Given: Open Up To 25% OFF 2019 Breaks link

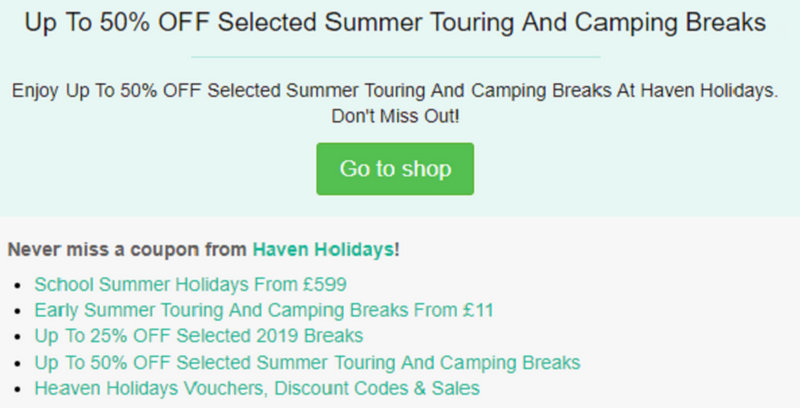Looking at the screenshot, I should point(198,336).
